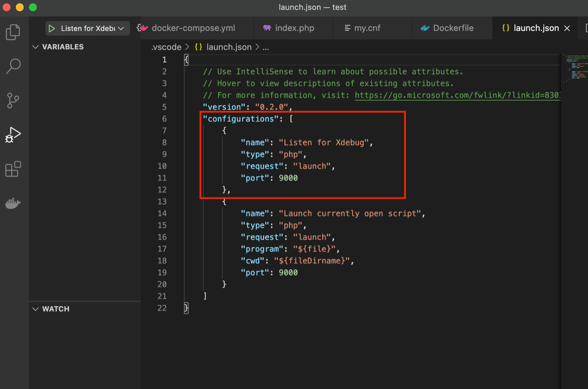Click launch.json in the breadcrumb

pyautogui.click(x=228, y=47)
